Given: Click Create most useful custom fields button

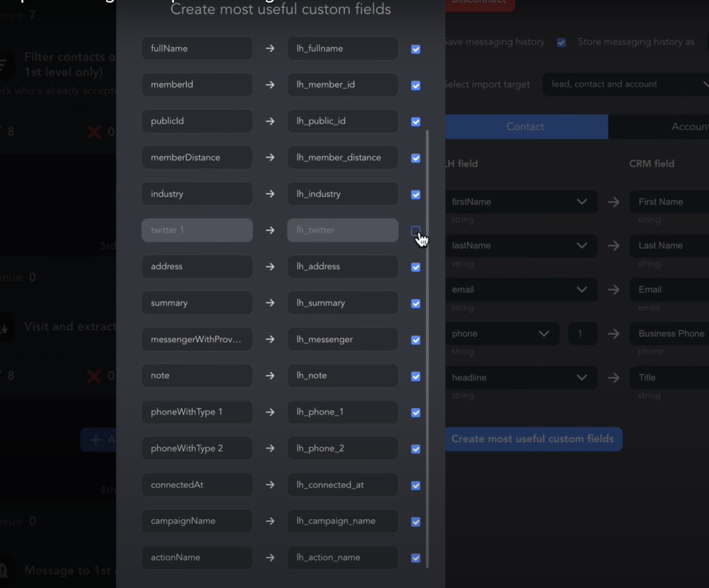Looking at the screenshot, I should [533, 439].
